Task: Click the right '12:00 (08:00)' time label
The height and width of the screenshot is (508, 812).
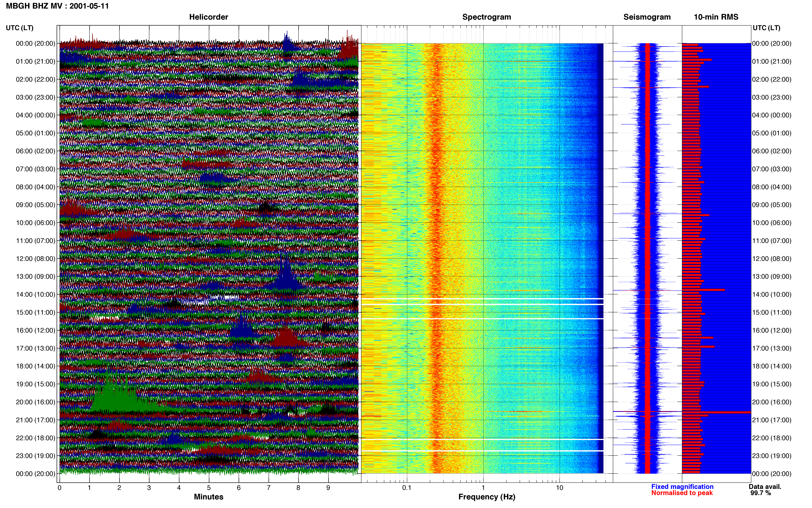Action: click(772, 259)
